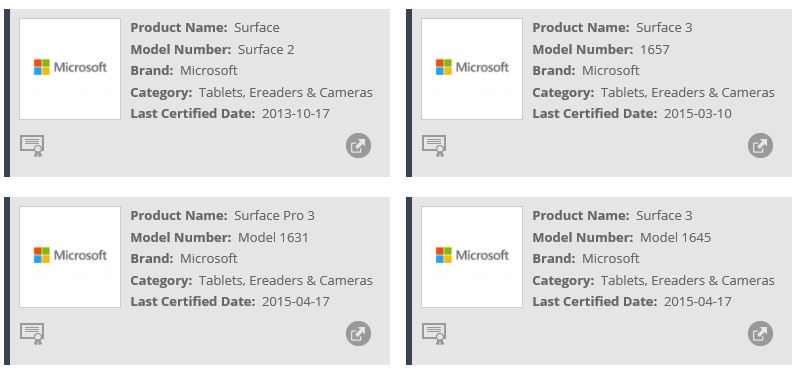This screenshot has width=801, height=374.
Task: Open external link for Model 1645 card
Action: 760,334
